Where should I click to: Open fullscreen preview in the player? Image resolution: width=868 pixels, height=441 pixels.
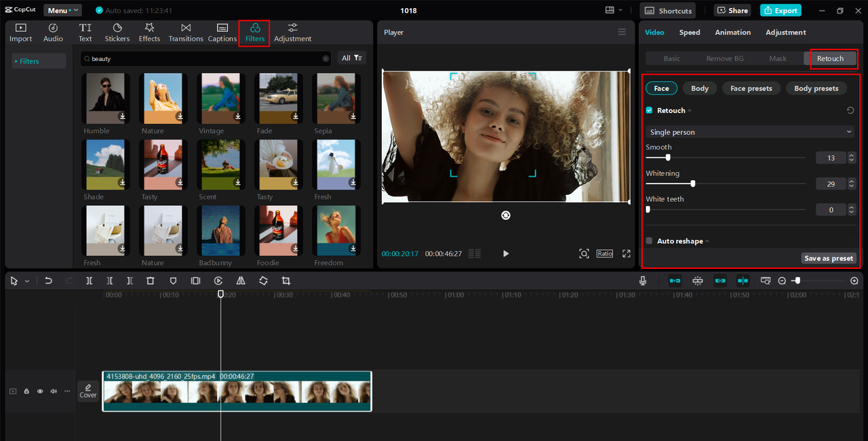627,253
